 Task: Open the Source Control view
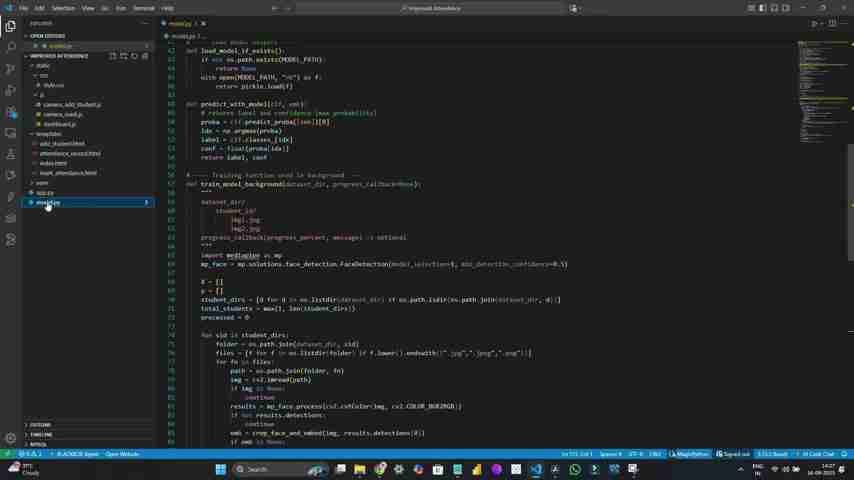tap(11, 69)
